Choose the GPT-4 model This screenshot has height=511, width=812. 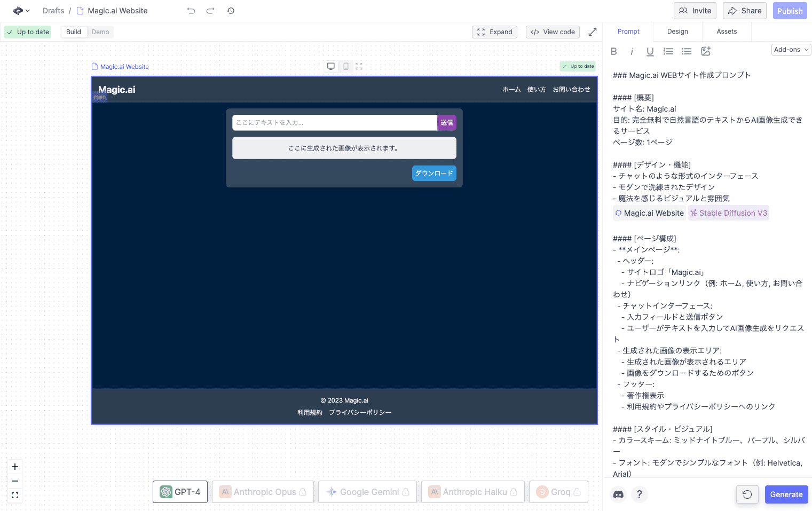[x=180, y=492]
